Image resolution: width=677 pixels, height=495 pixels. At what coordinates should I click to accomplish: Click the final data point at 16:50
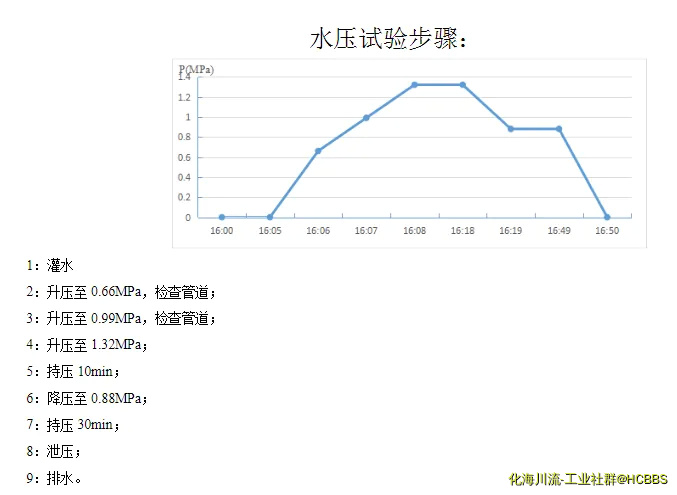607,217
